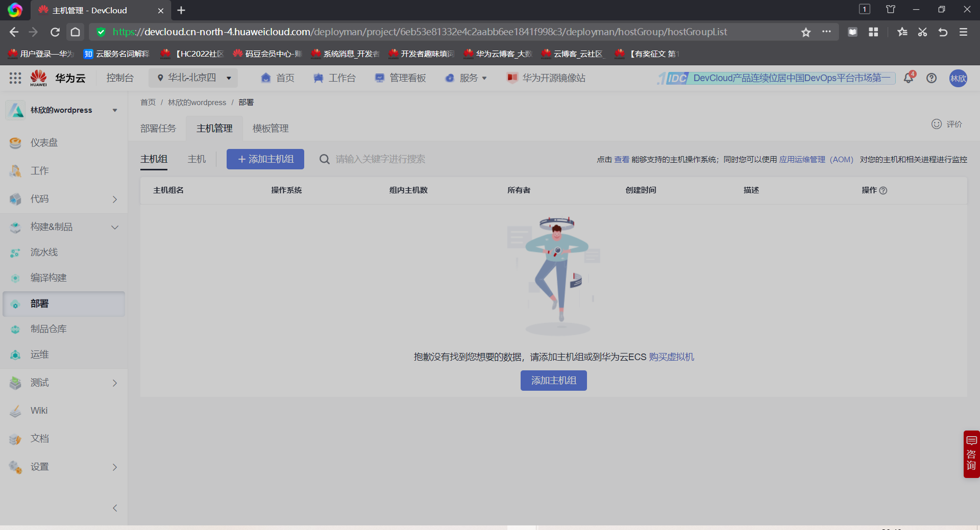This screenshot has height=530, width=980.
Task: Click the 操作 column help icon
Action: pos(884,190)
